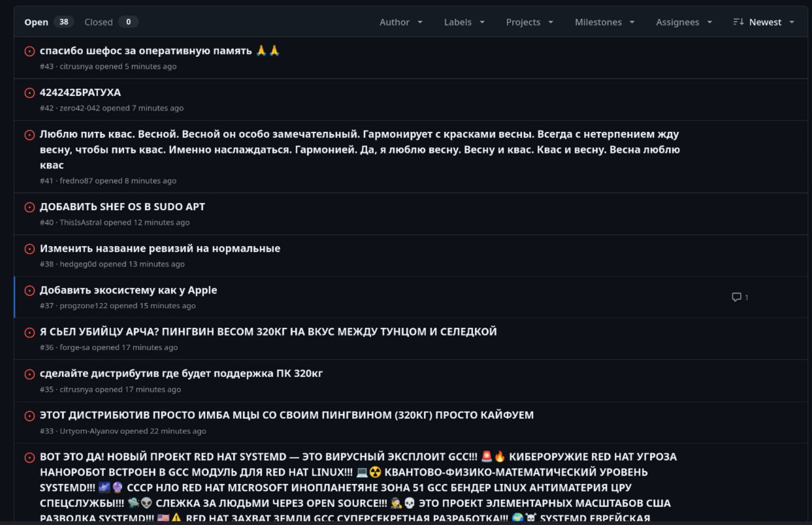Click open-issue icon next to 424242БРАТУХА
Screen dimensions: 812x525
[29, 93]
